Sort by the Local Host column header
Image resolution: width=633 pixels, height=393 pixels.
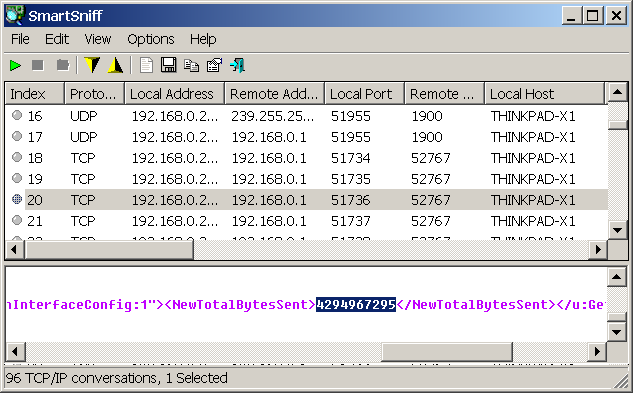pos(545,94)
